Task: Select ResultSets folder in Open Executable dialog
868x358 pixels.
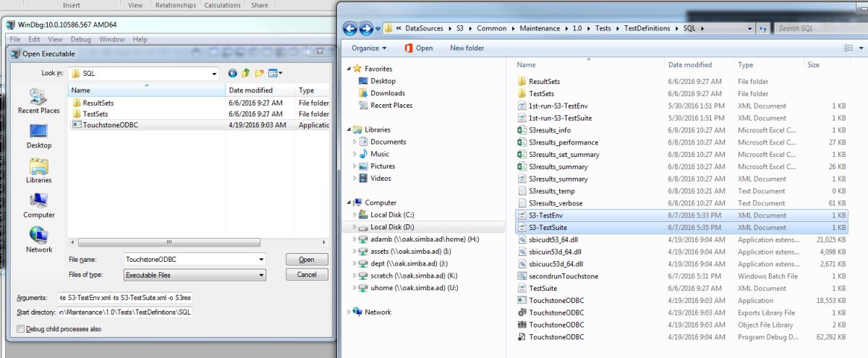Action: [x=98, y=103]
